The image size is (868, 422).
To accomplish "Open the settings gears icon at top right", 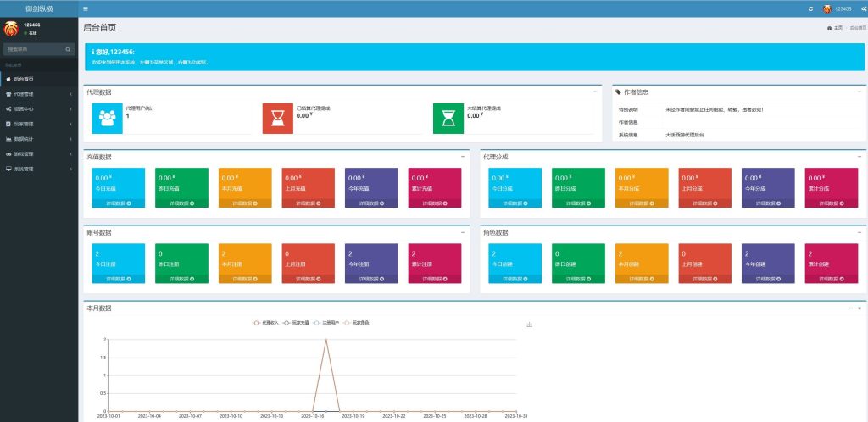I will point(862,8).
